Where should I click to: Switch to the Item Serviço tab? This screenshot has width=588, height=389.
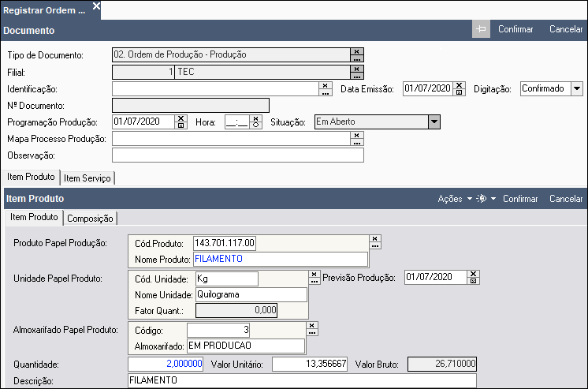pos(87,178)
